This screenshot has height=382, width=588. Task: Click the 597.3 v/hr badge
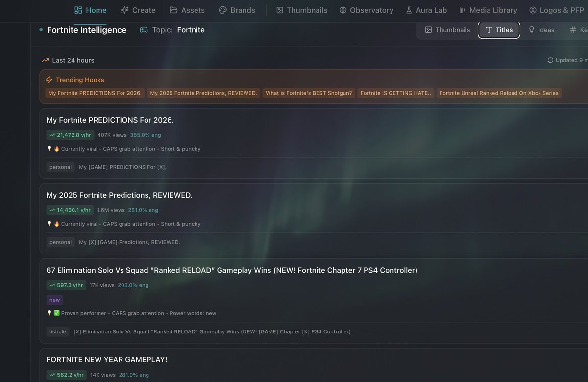66,285
